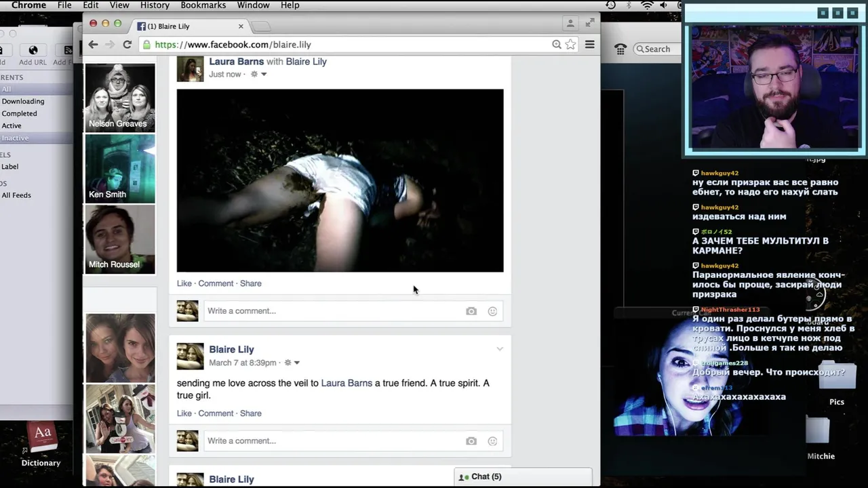Share the March 7 Blaire Lily post
Image resolution: width=868 pixels, height=488 pixels.
coord(251,413)
